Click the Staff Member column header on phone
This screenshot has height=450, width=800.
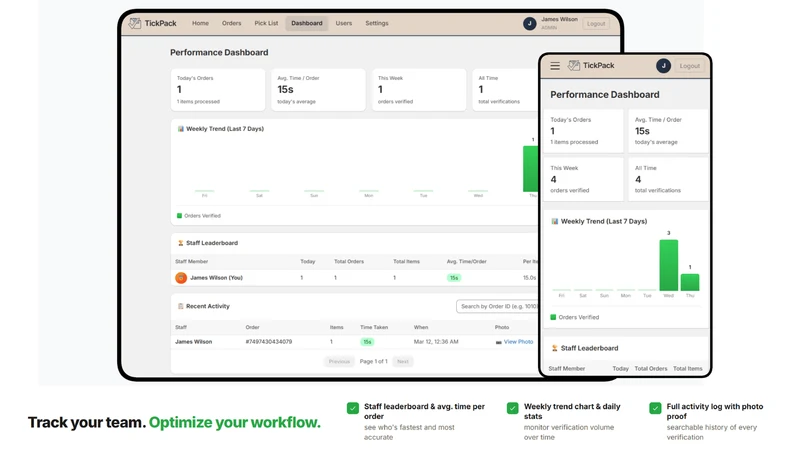567,368
